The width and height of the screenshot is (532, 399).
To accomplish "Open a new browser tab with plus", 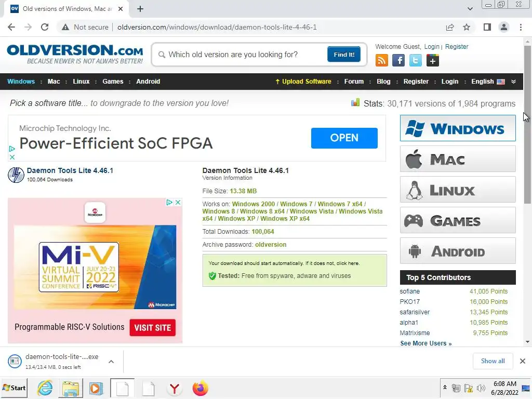I will (x=140, y=9).
